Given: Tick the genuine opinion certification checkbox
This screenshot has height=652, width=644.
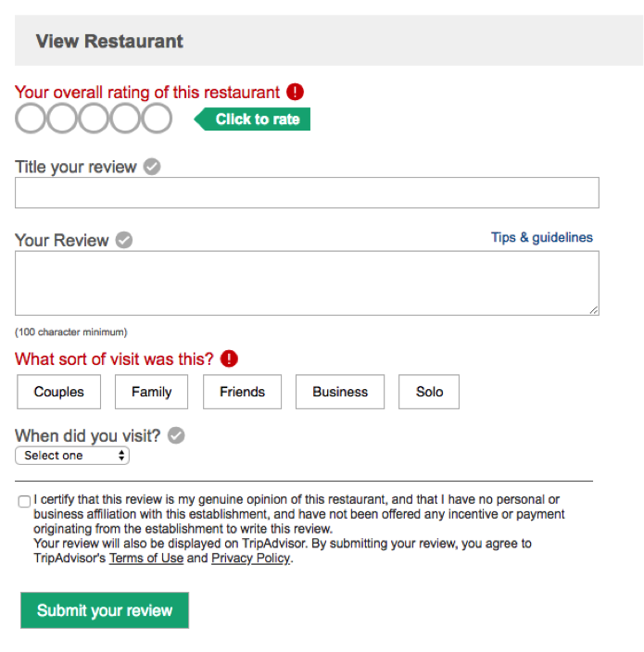Looking at the screenshot, I should pyautogui.click(x=24, y=501).
